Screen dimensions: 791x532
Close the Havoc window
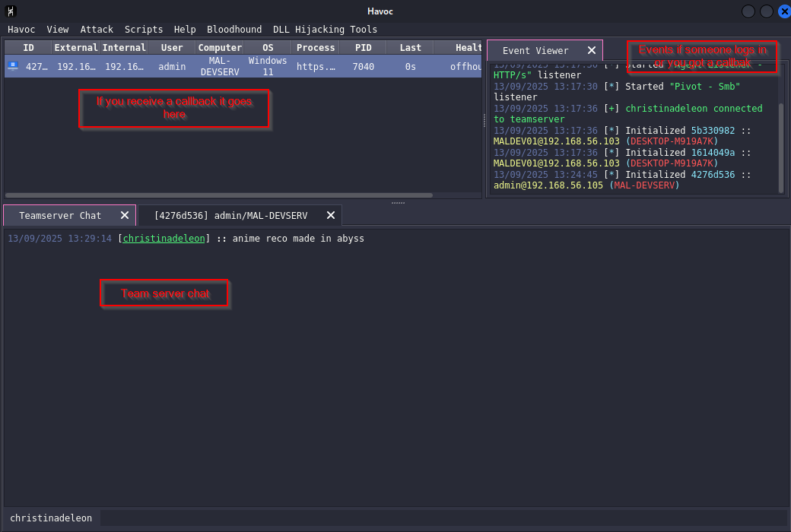(784, 11)
